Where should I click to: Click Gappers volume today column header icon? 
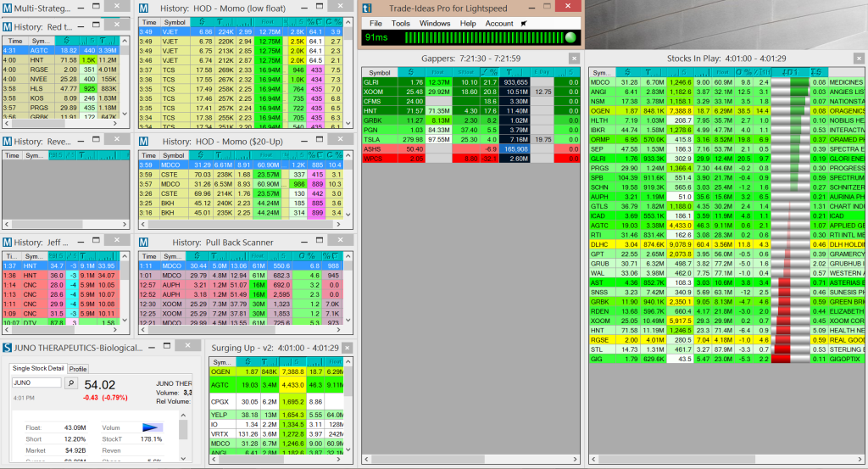point(514,73)
